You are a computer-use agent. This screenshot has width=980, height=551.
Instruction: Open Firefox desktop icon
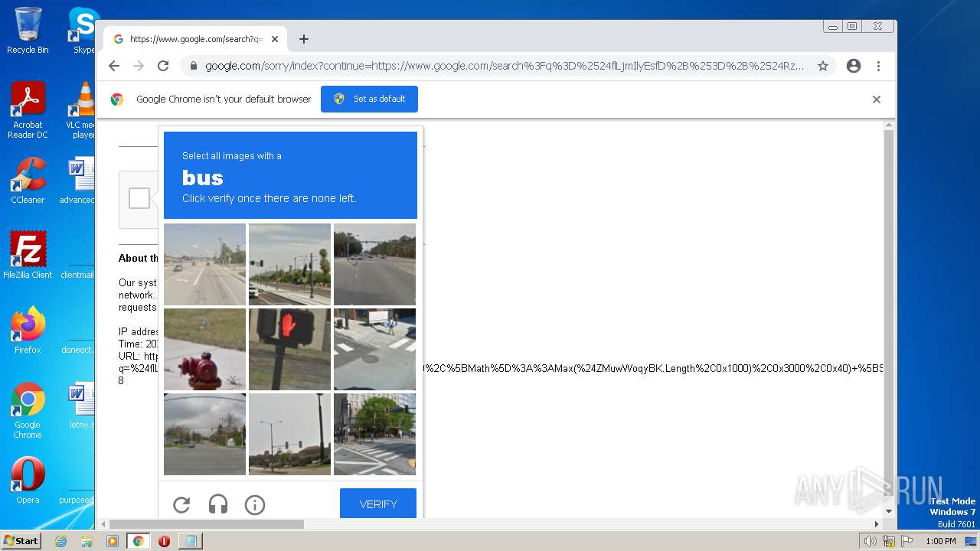[28, 330]
